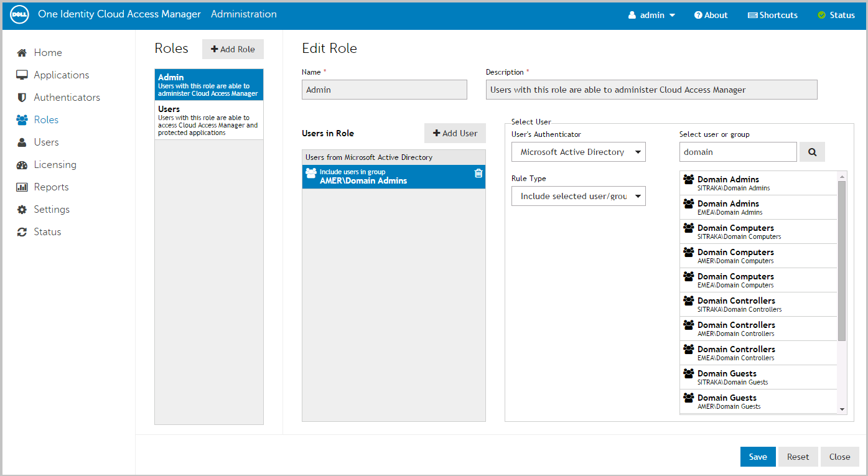Viewport: 868px width, 476px height.
Task: Click the Add Role button
Action: pos(233,49)
